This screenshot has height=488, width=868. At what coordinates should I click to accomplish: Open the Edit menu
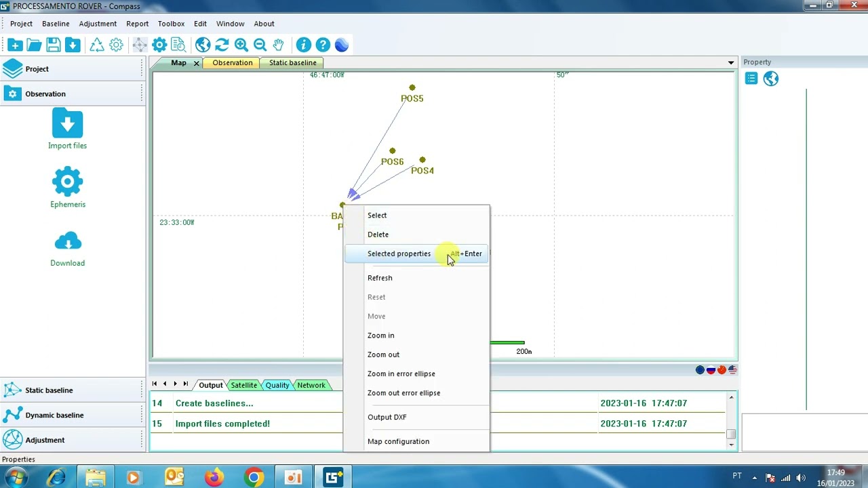pos(200,24)
